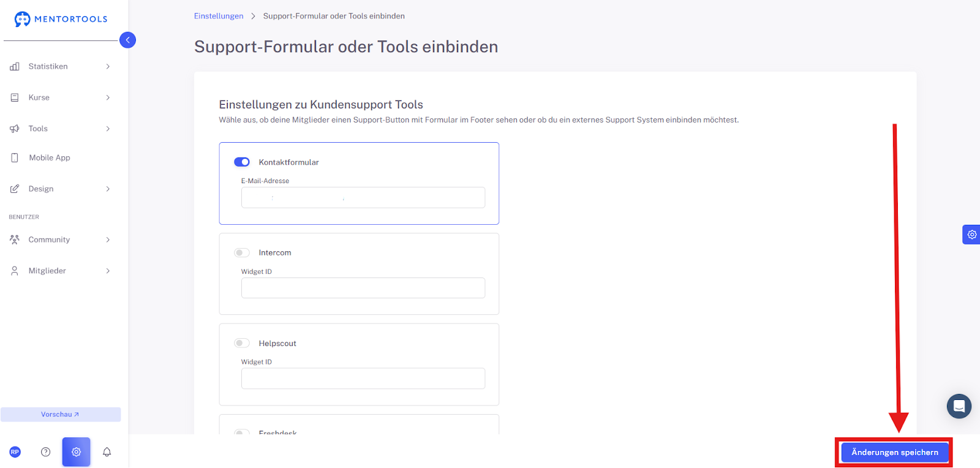Click the Intercom Widget ID field
Viewport: 980px width, 468px height.
363,288
